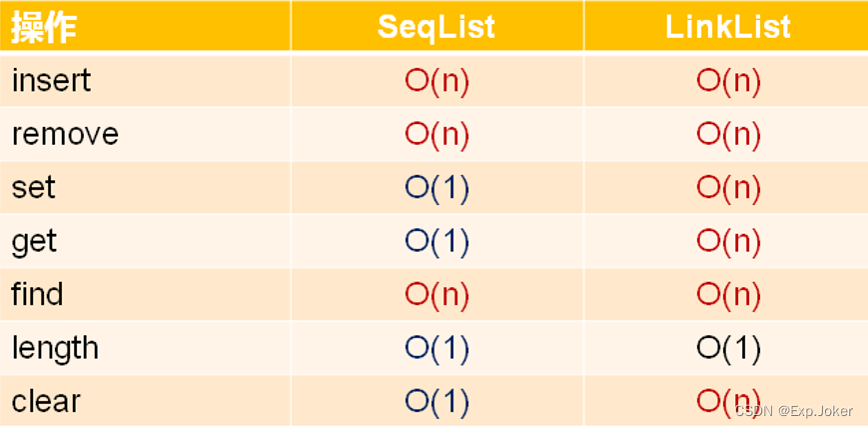Select the clear operation cell
Viewport: 868px width, 428px height.
click(46, 401)
